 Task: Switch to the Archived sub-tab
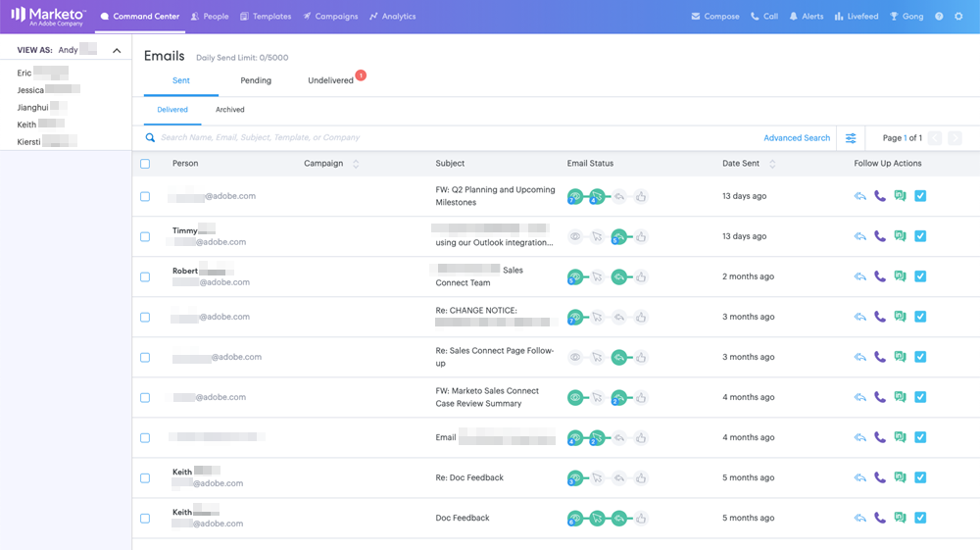(230, 110)
